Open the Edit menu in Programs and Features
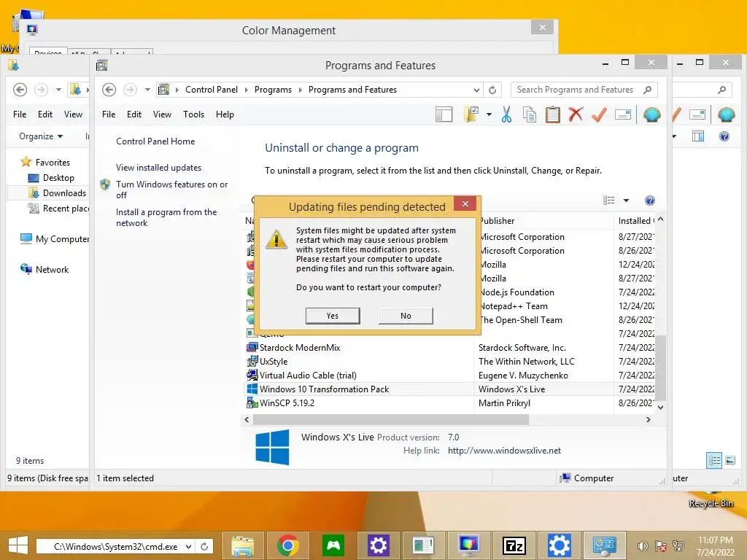This screenshot has height=560, width=747. click(x=134, y=114)
